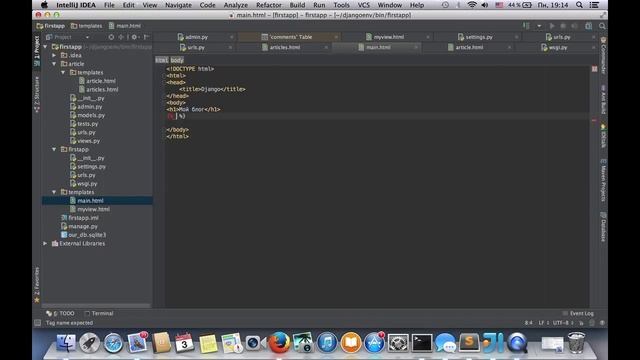Open Safari from the Dock
Viewport: 640px width, 360px height.
coord(113,343)
